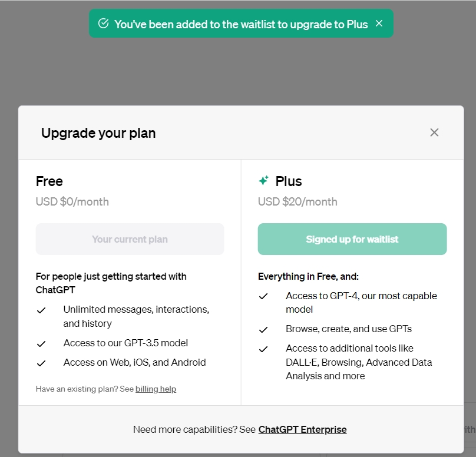Click the checkmark beside Access to GPT-4
The height and width of the screenshot is (457, 476).
click(x=263, y=296)
